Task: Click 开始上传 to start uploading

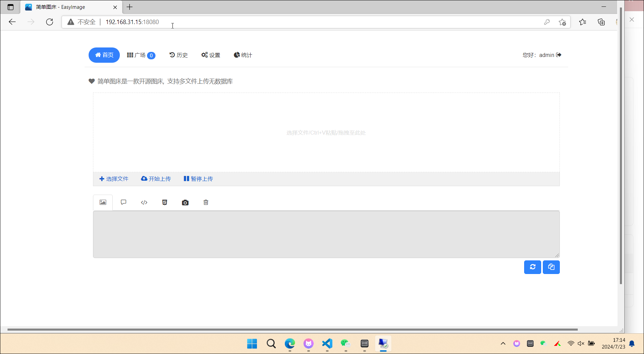Action: click(x=156, y=179)
